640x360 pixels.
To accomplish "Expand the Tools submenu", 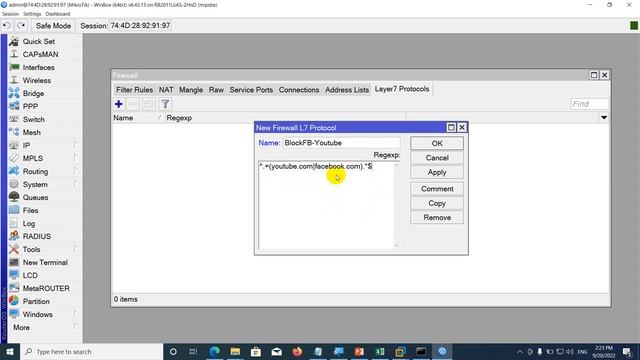I will tap(76, 249).
